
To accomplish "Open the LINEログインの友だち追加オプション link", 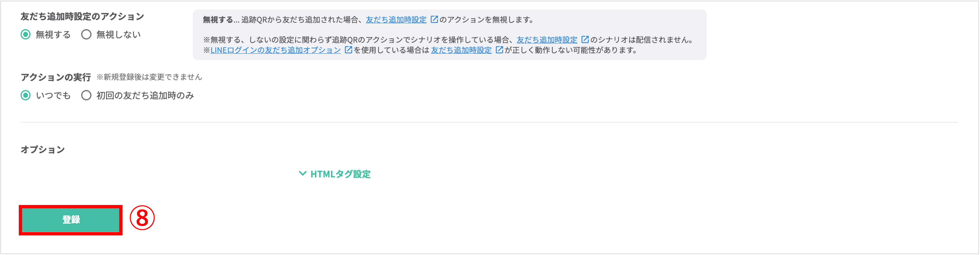I will [276, 50].
